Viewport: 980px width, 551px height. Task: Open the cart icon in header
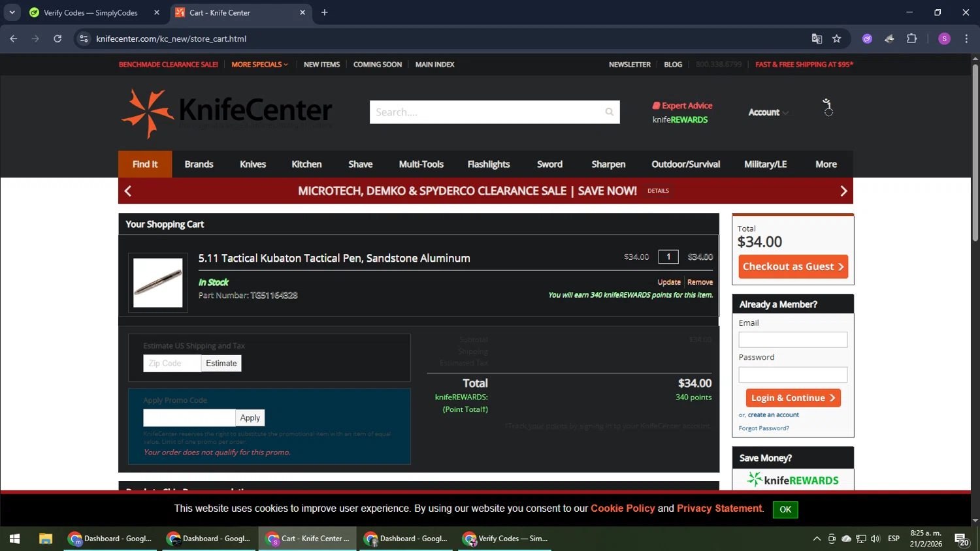coord(828,108)
